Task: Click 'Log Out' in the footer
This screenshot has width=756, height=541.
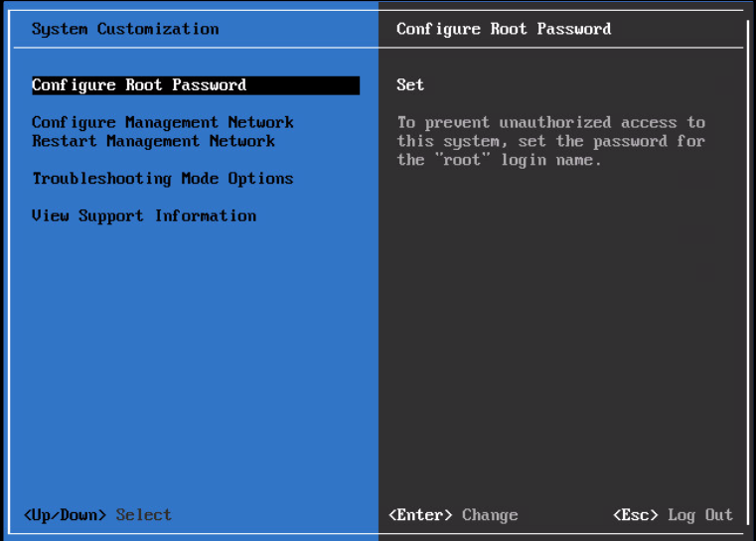Action: pos(699,514)
